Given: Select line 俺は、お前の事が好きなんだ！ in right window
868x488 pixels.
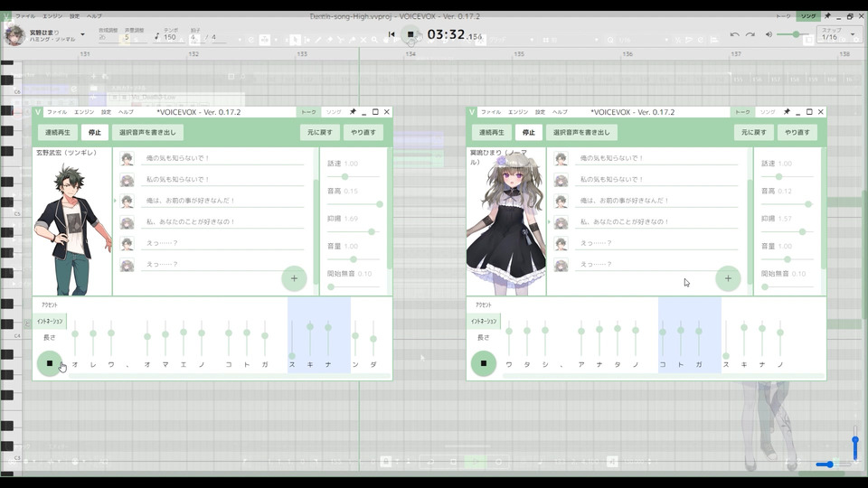Looking at the screenshot, I should click(x=656, y=201).
